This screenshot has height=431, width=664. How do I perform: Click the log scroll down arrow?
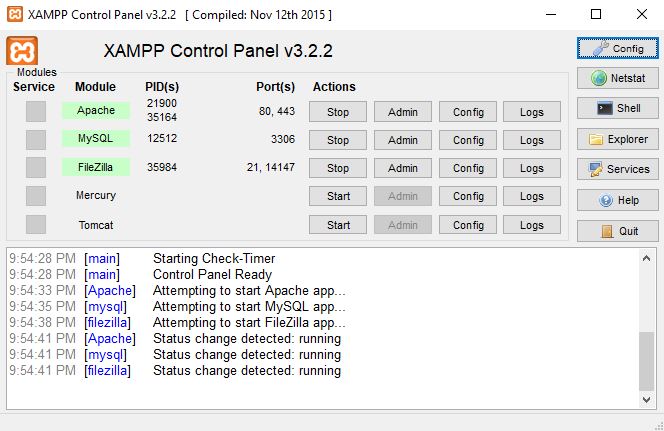pyautogui.click(x=646, y=399)
